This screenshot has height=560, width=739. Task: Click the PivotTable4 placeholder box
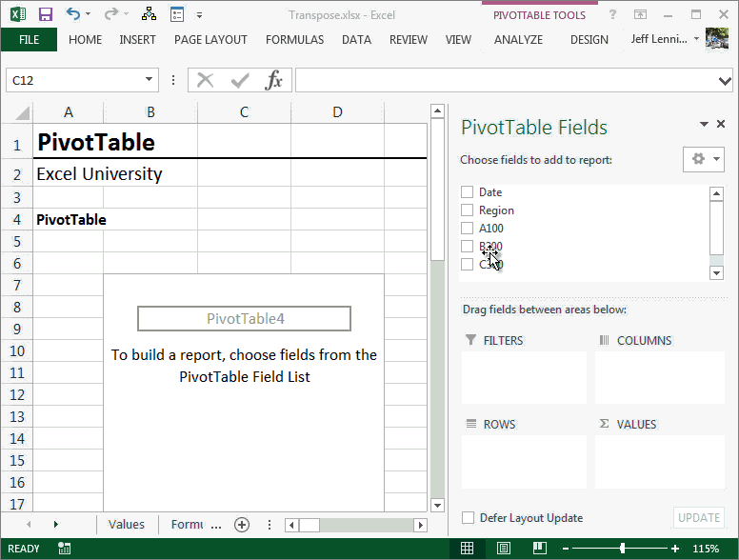(244, 319)
